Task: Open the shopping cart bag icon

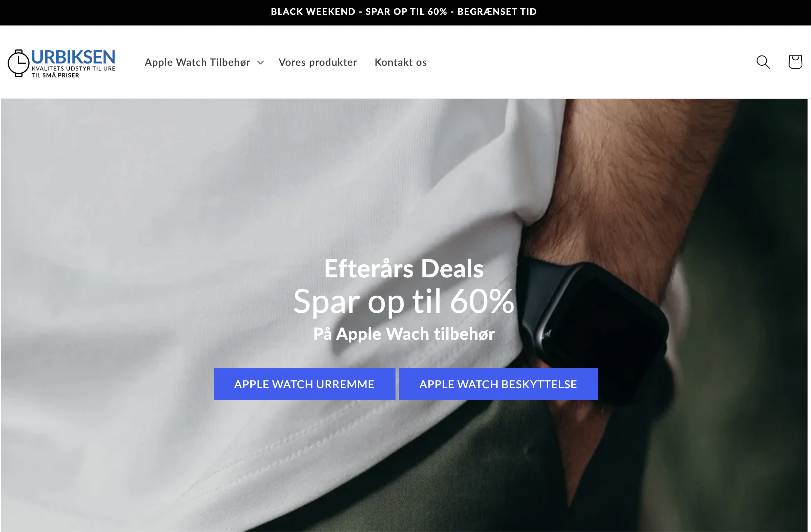Action: (x=795, y=62)
